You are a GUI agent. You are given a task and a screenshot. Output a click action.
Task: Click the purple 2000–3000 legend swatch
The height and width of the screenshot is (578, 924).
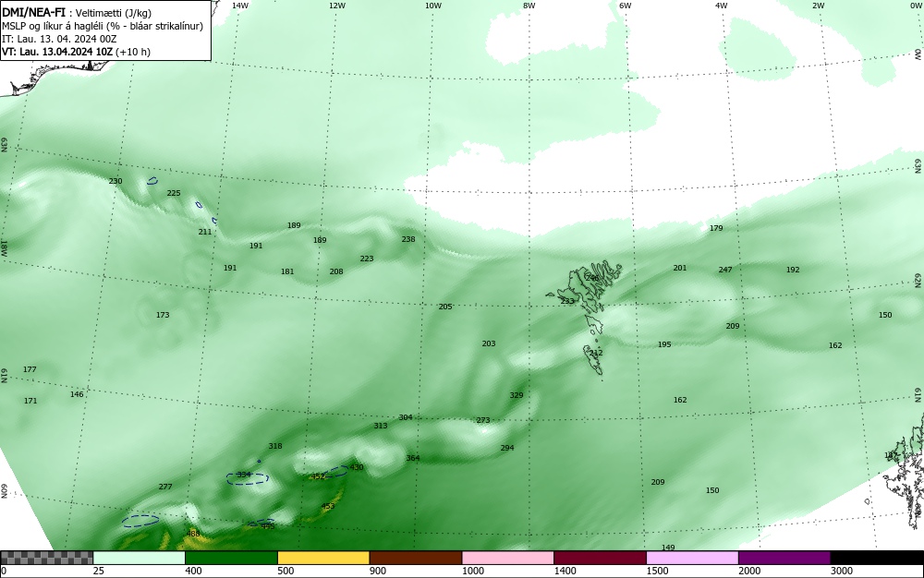784,558
